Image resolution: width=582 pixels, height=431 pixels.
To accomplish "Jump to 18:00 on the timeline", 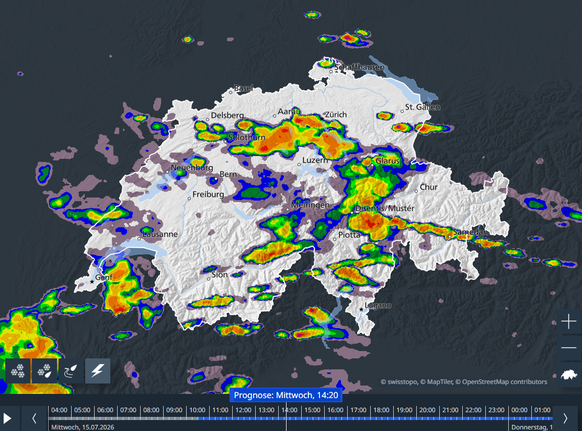I will pos(382,410).
